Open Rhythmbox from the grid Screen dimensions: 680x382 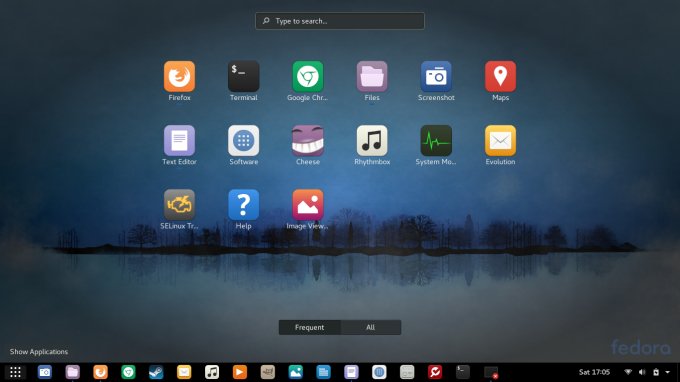pos(372,141)
